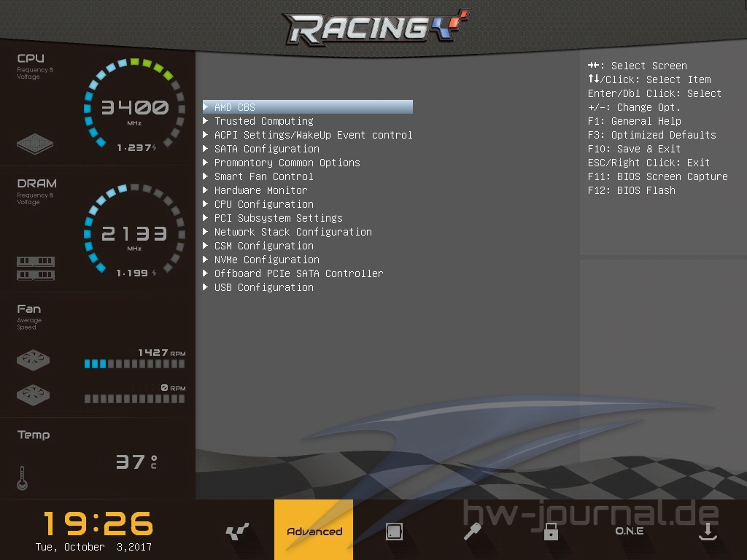Click the date Tue, October 3,2017
Viewport: 747px width, 560px height.
tap(93, 547)
